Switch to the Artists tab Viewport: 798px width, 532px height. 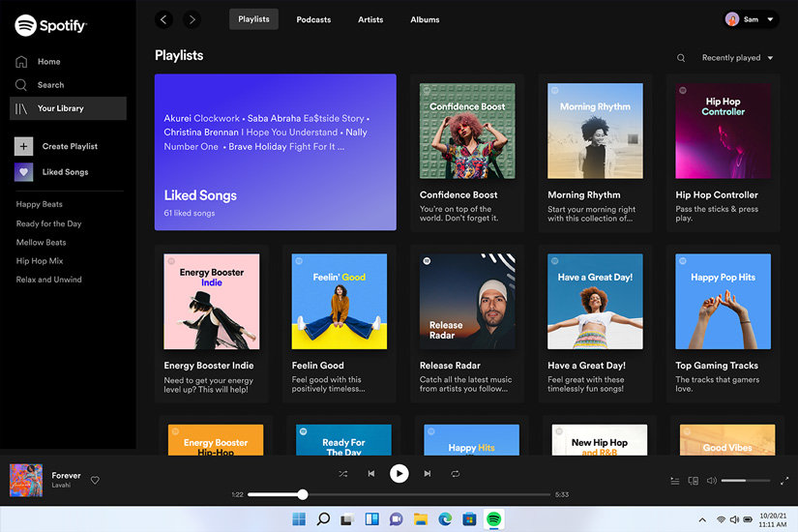coord(370,20)
